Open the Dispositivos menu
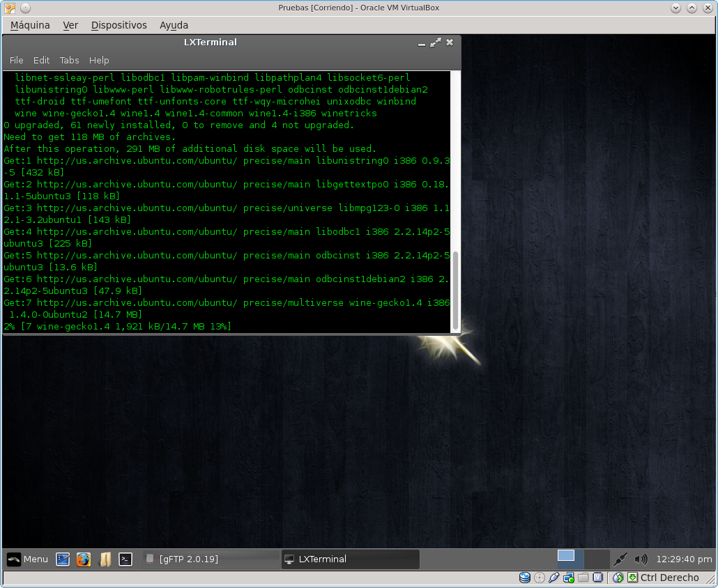The width and height of the screenshot is (718, 588). pos(119,25)
